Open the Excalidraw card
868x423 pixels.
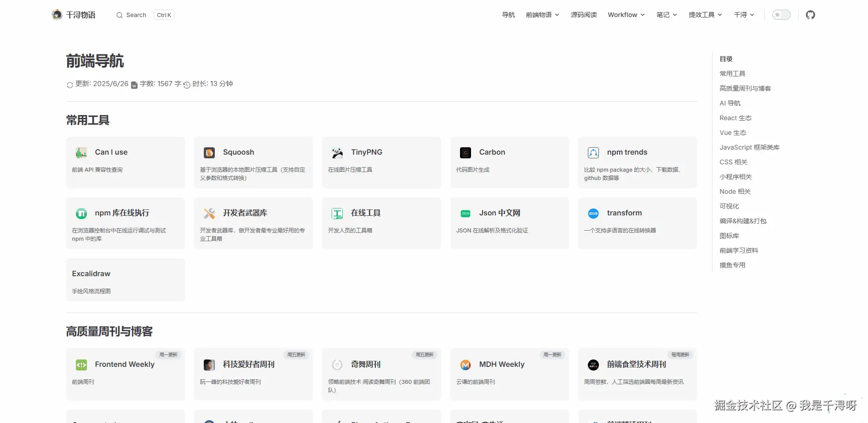(126, 280)
